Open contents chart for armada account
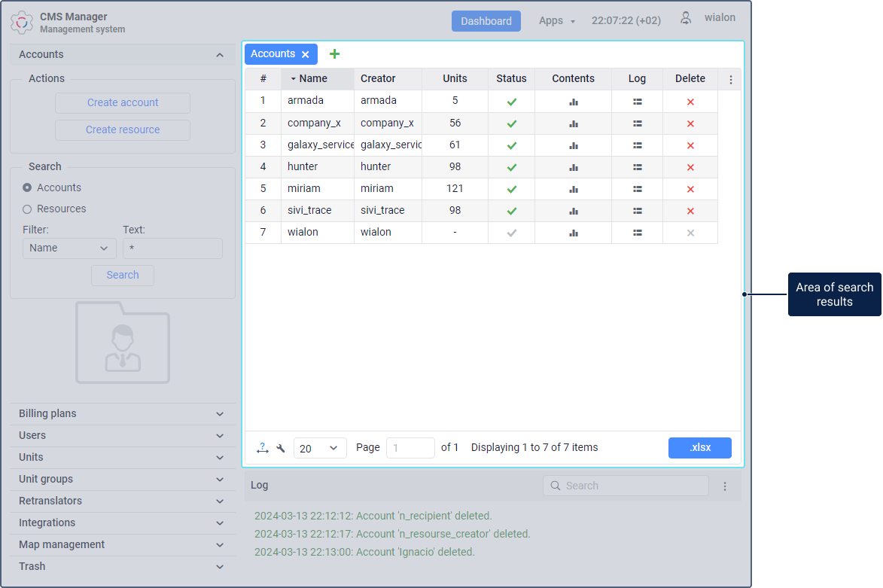Image resolution: width=883 pixels, height=588 pixels. (574, 102)
